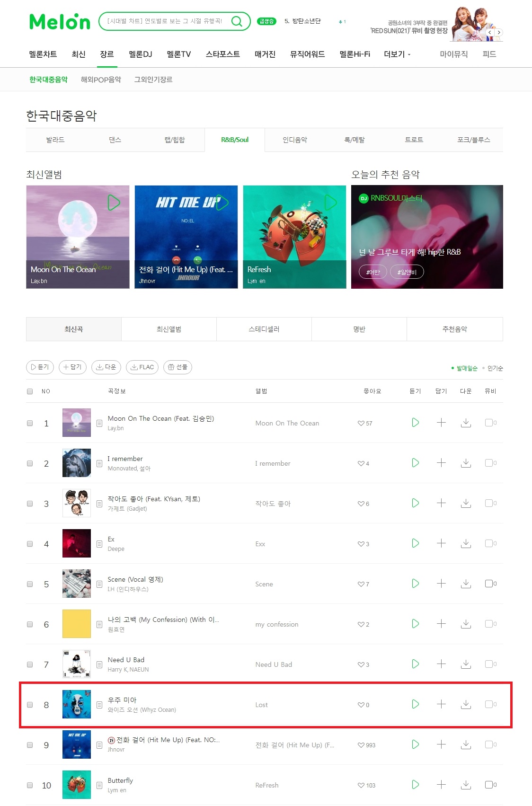Show next banner with right arrow

(499, 33)
